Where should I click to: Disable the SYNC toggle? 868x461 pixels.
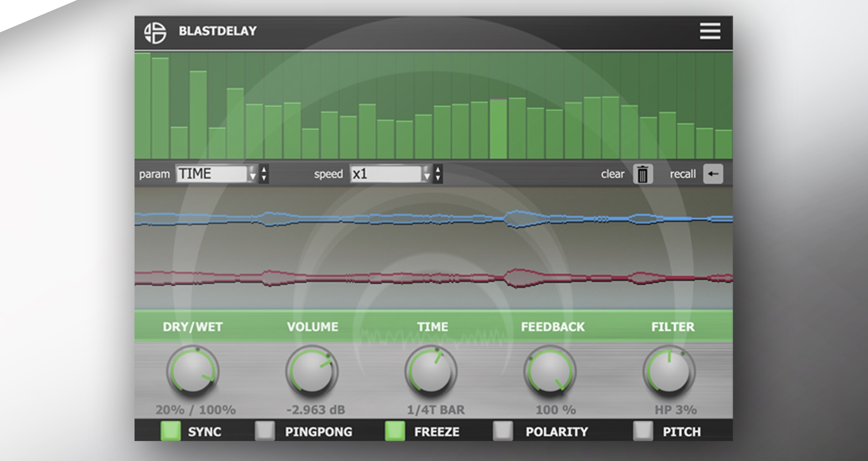[x=171, y=431]
